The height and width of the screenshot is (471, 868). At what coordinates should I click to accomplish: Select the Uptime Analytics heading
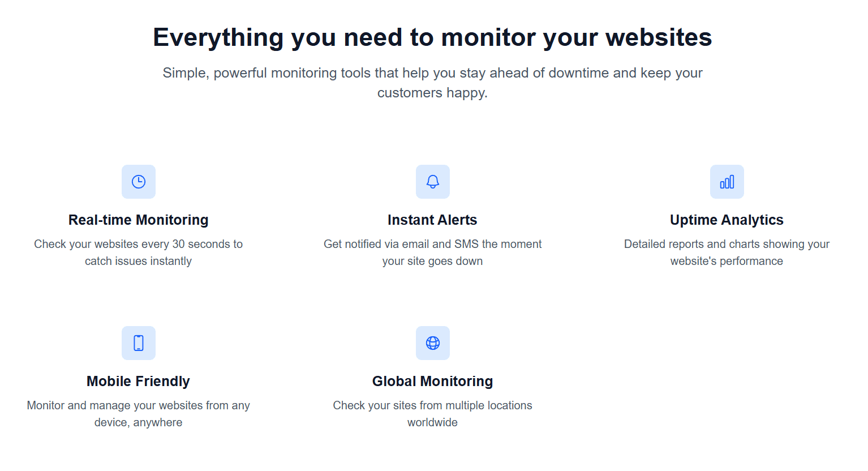(x=727, y=220)
